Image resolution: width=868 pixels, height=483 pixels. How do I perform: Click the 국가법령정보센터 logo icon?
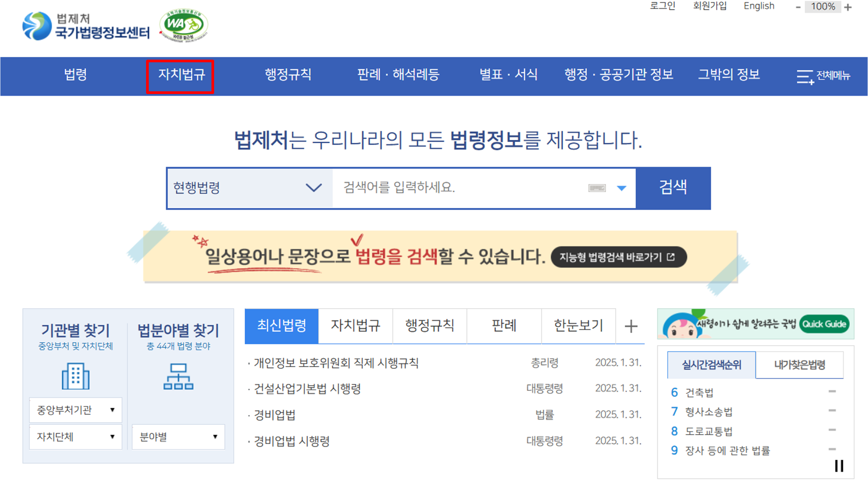[37, 26]
